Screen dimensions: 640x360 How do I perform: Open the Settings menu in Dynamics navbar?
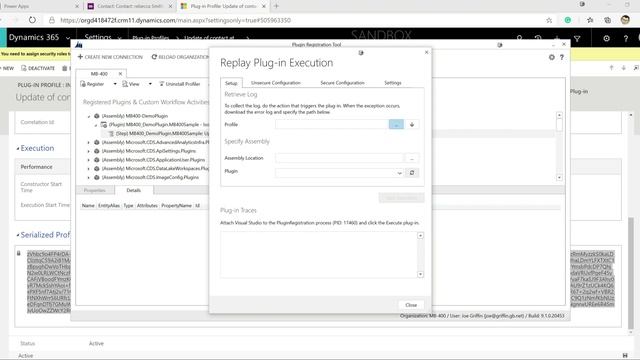point(102,37)
